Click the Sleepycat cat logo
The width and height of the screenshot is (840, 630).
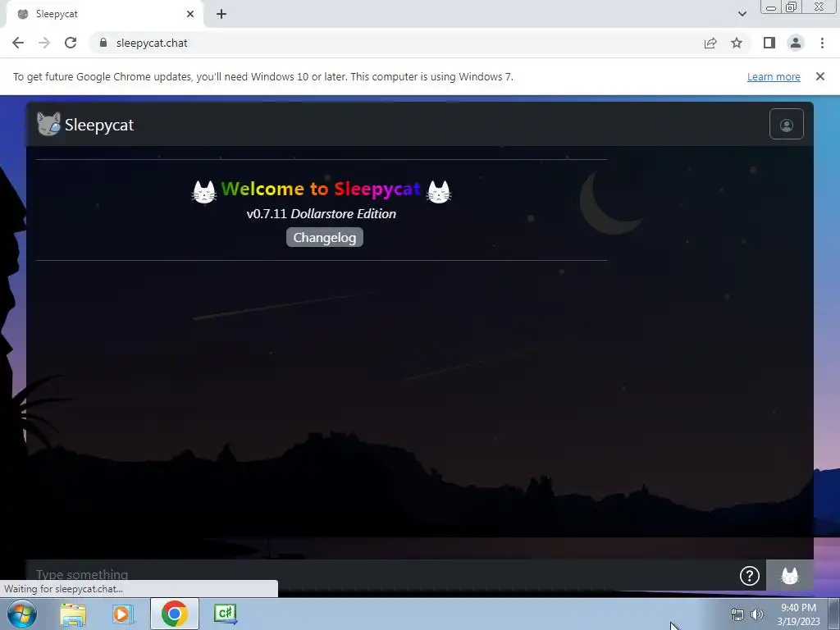coord(48,124)
